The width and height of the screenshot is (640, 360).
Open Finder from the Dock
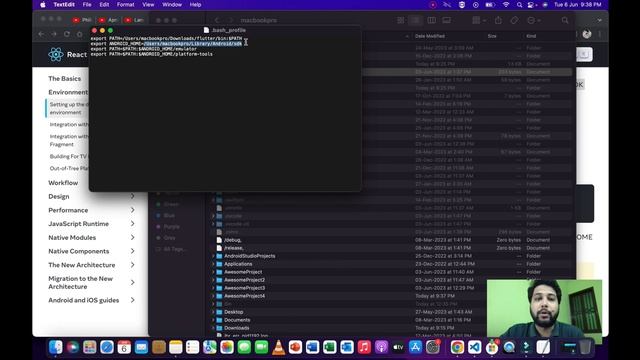(56, 347)
